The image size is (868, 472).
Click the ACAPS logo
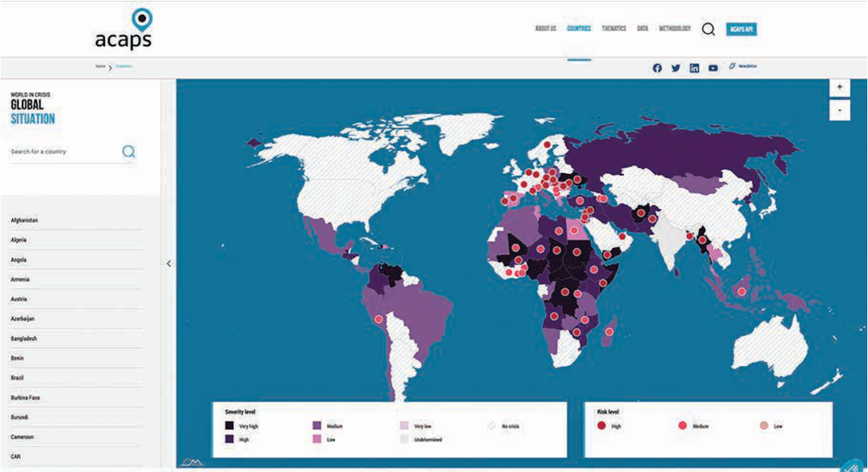point(123,29)
